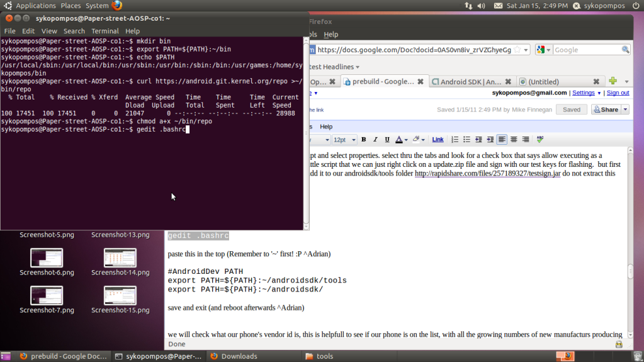Screen dimensions: 644x362
Task: Click the Sign out link
Action: click(618, 93)
